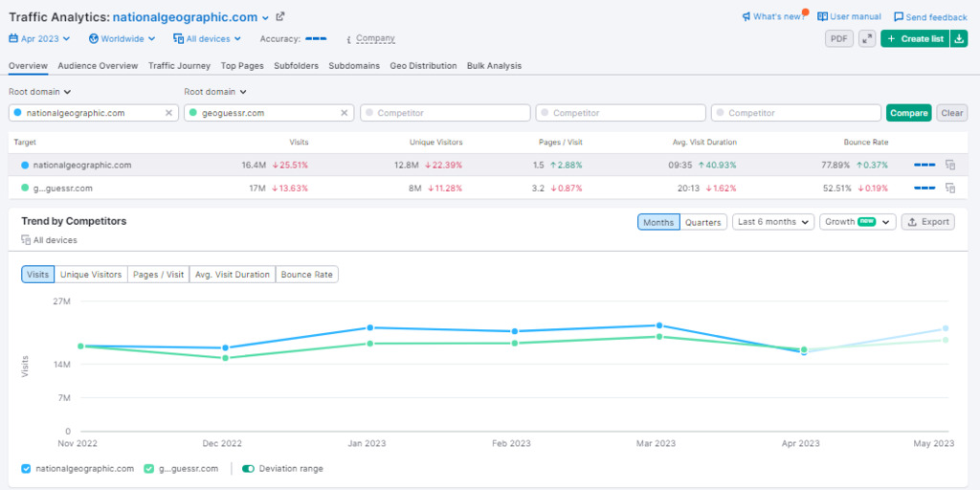This screenshot has width=980, height=490.
Task: Show the Unique Visitors chart metric
Action: click(x=91, y=275)
